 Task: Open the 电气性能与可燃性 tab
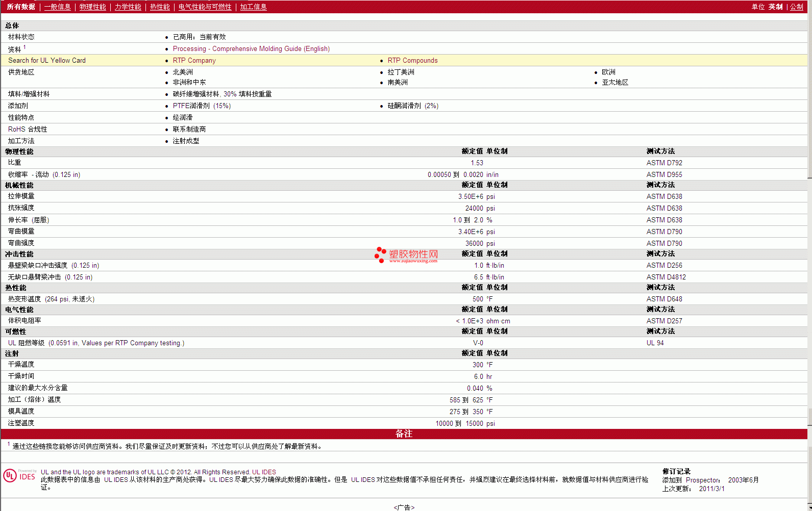pyautogui.click(x=205, y=7)
